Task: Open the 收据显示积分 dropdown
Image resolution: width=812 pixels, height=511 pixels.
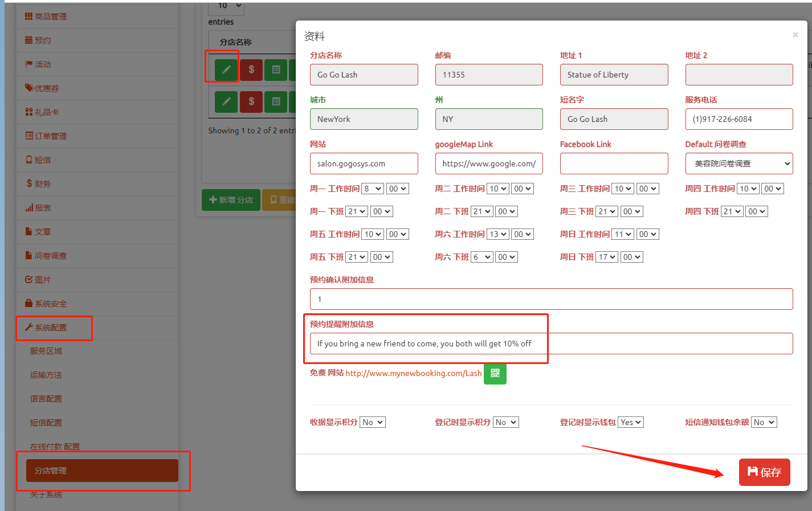Action: click(x=372, y=422)
